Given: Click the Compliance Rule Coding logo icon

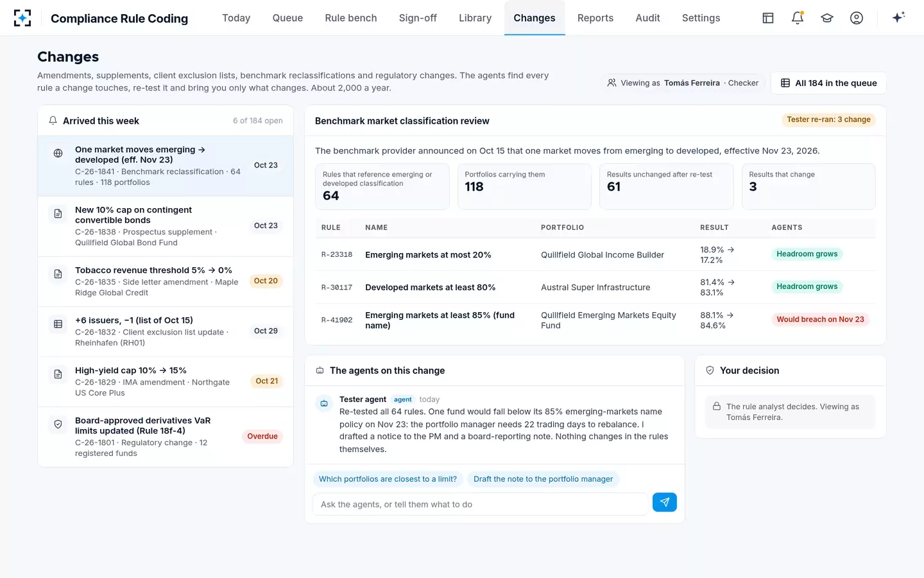Looking at the screenshot, I should coord(22,18).
